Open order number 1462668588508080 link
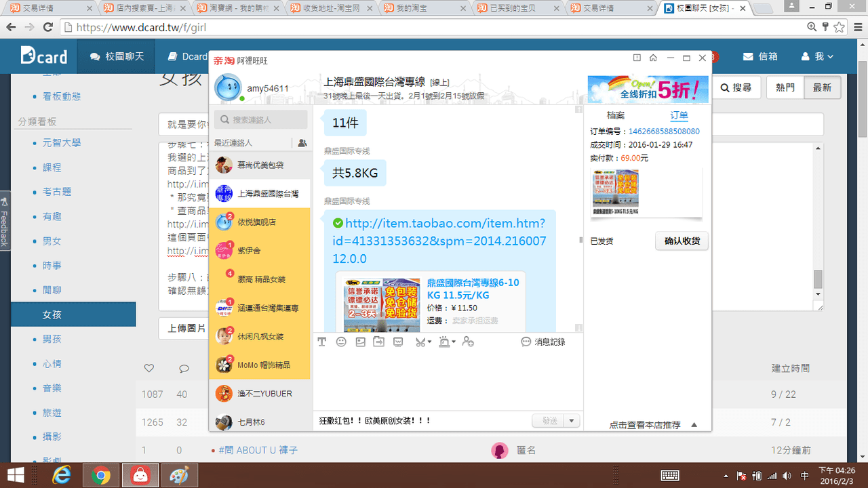The image size is (868, 488). point(664,131)
